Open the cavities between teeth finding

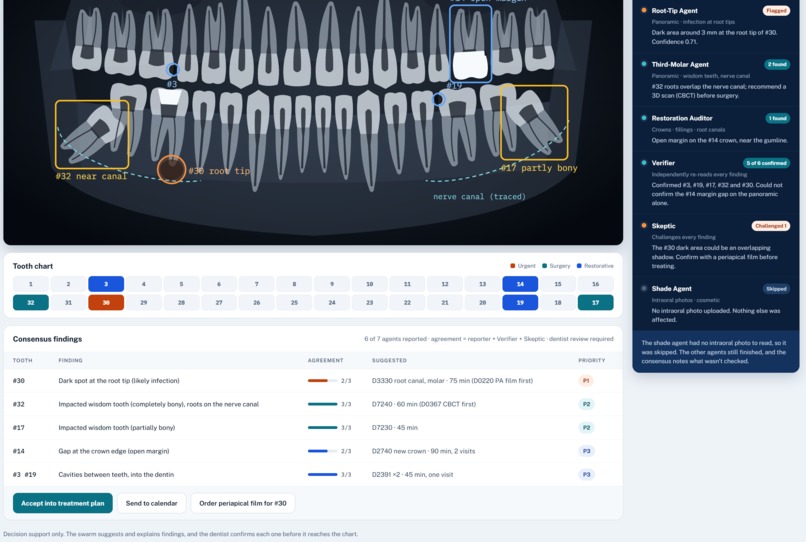[313, 475]
